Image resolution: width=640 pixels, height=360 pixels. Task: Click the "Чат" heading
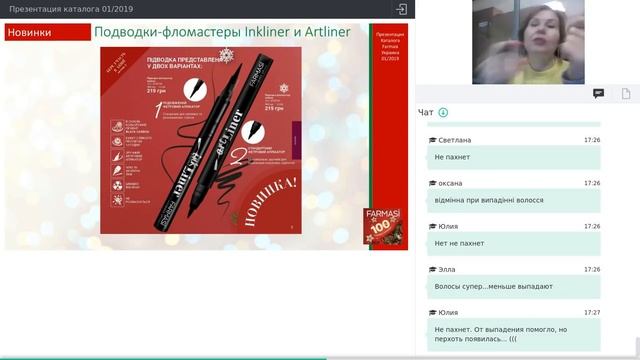425,112
